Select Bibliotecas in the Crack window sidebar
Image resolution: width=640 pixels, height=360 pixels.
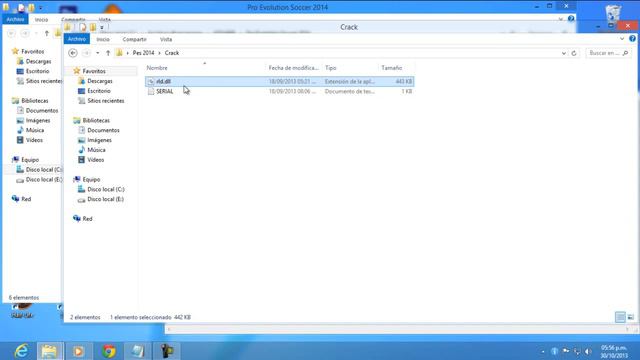96,120
